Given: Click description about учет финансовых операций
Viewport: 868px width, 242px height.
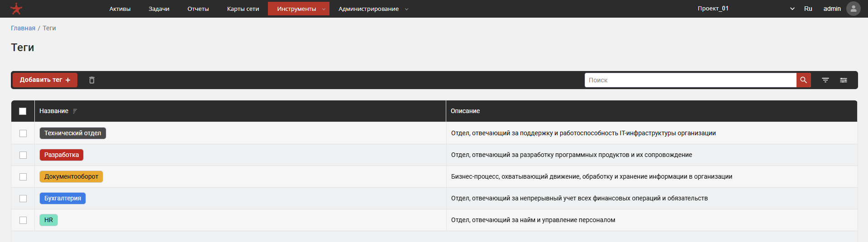Looking at the screenshot, I should tap(579, 198).
